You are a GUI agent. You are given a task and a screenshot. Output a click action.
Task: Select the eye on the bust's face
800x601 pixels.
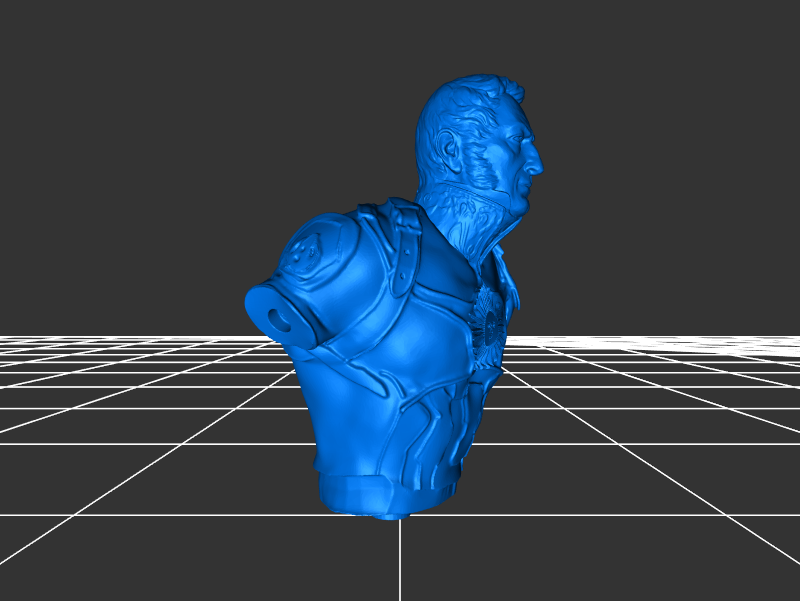pyautogui.click(x=520, y=140)
